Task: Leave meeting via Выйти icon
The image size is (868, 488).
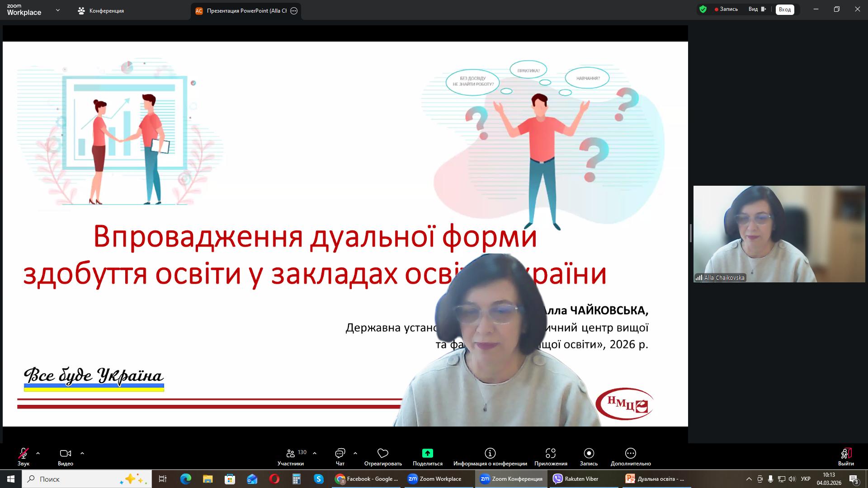Action: click(846, 453)
